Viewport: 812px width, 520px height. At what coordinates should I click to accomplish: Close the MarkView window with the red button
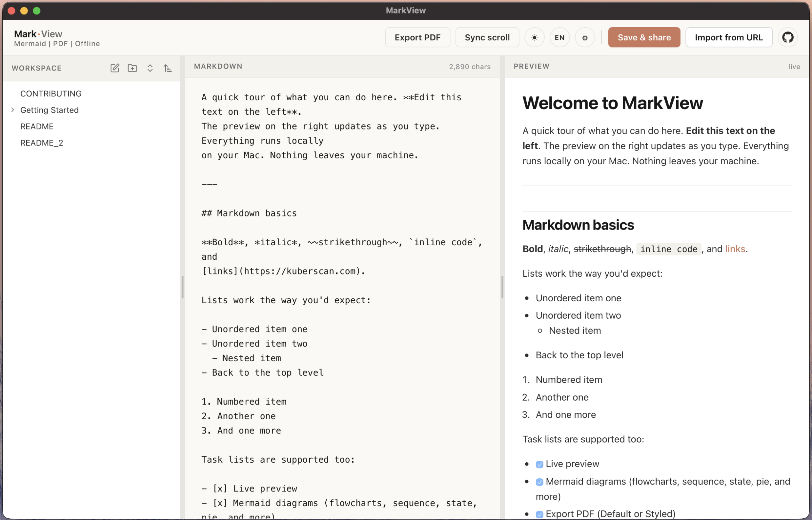11,10
